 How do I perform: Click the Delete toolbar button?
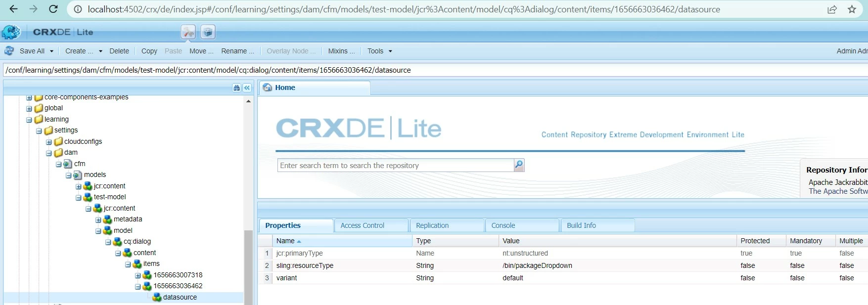[x=119, y=51]
